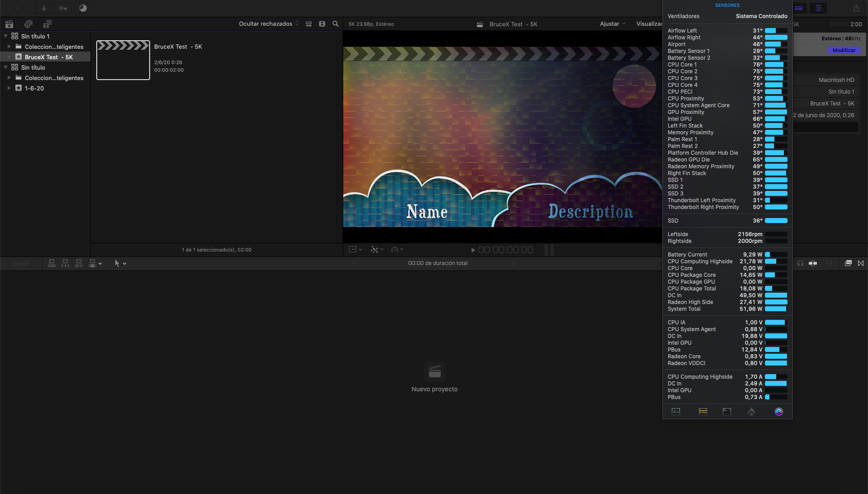Open the Titles and Generators sidebar

tap(47, 24)
